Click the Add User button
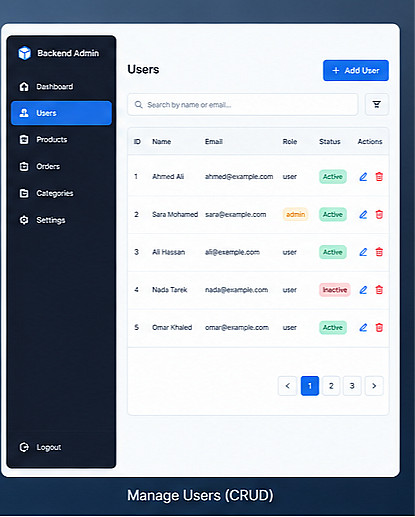 pos(356,70)
